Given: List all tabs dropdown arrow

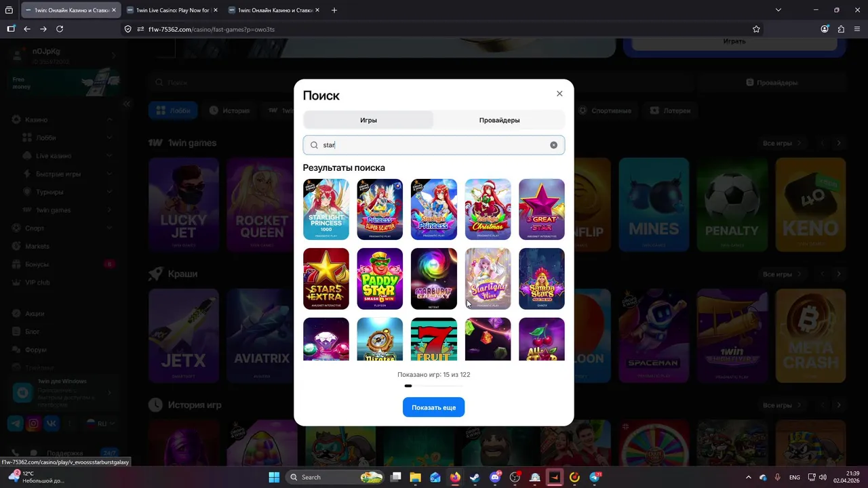Looking at the screenshot, I should (778, 10).
